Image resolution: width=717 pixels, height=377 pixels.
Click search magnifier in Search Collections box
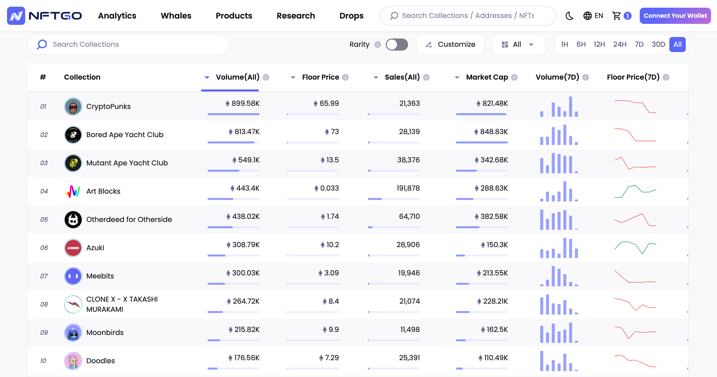[42, 44]
